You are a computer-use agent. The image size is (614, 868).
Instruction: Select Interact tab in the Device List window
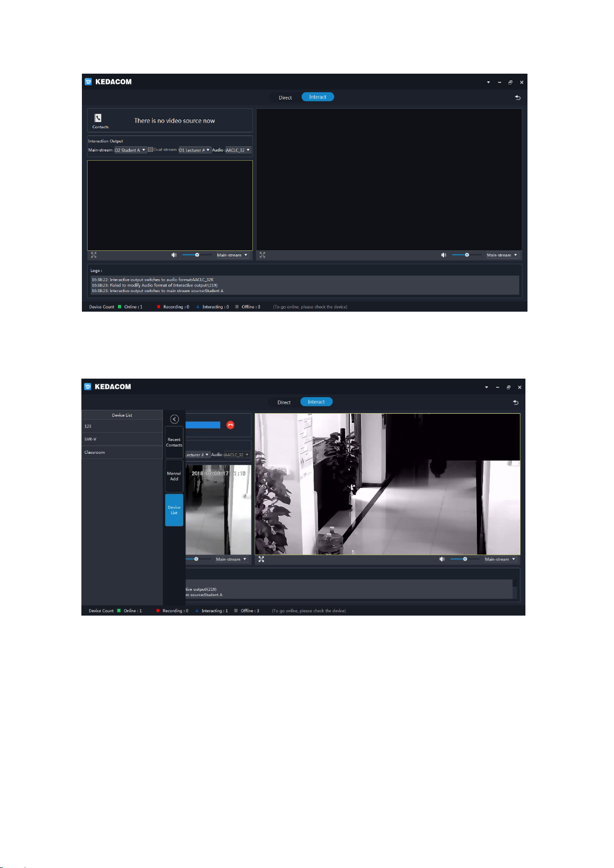pos(316,402)
